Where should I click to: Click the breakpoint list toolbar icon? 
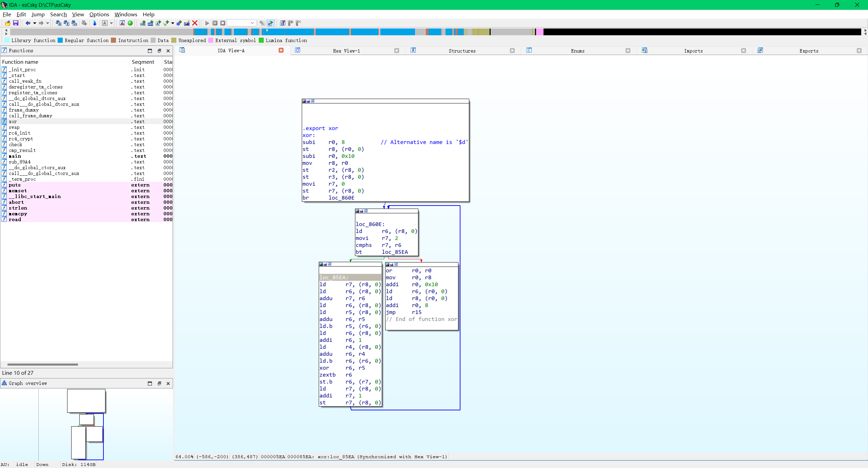coord(282,23)
